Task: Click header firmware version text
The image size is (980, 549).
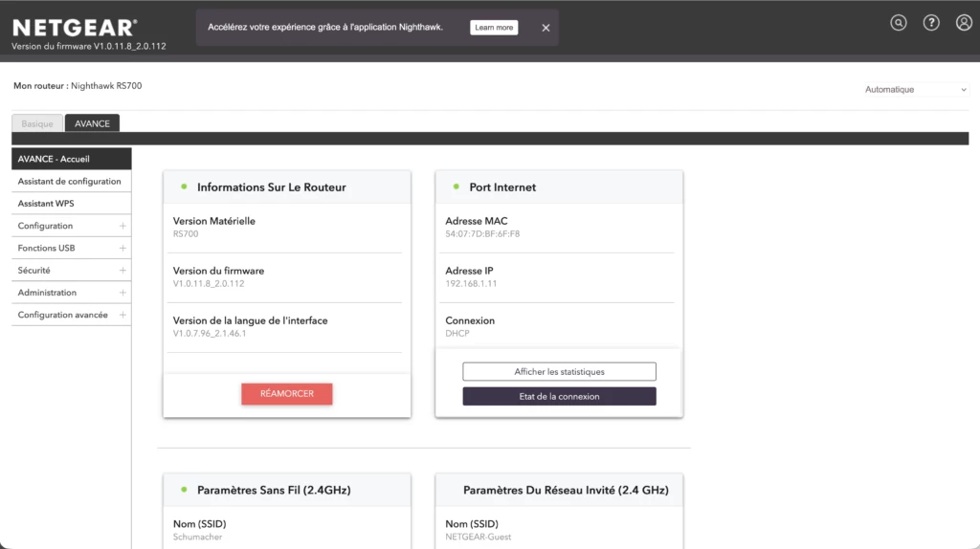Action: point(89,46)
